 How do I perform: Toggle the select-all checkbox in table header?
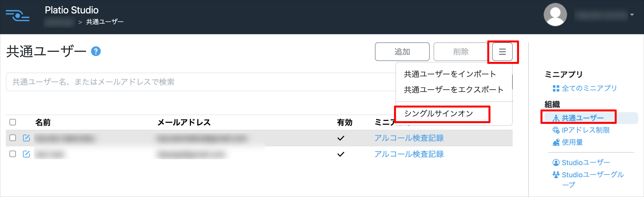[x=13, y=122]
